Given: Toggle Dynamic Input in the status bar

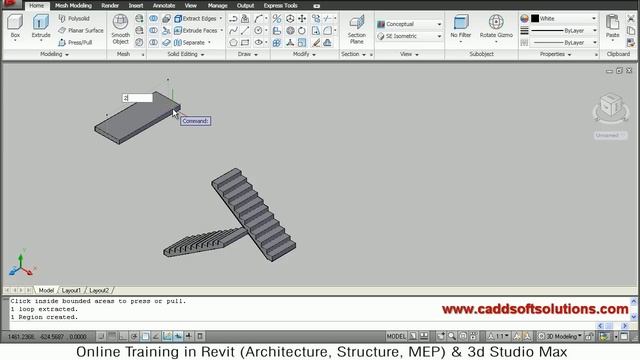Looking at the screenshot, I should (178, 336).
